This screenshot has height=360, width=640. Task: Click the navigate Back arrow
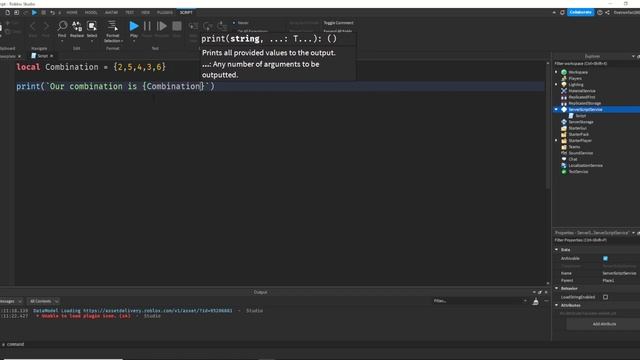point(33,27)
